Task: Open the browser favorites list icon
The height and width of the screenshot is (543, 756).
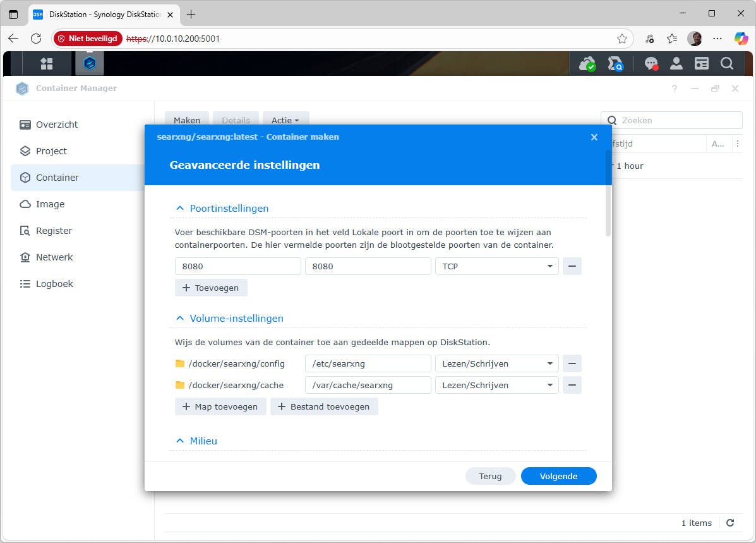Action: click(x=672, y=39)
